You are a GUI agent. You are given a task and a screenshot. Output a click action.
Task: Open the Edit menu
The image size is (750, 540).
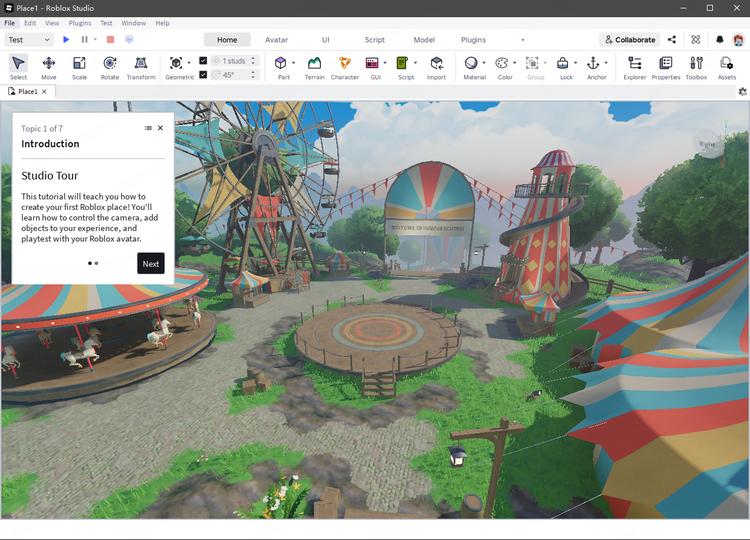[x=30, y=23]
